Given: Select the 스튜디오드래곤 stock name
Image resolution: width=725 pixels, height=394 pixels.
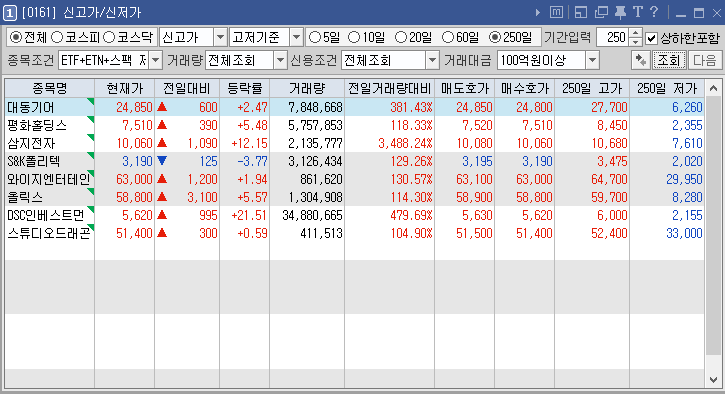Looking at the screenshot, I should (x=49, y=233).
